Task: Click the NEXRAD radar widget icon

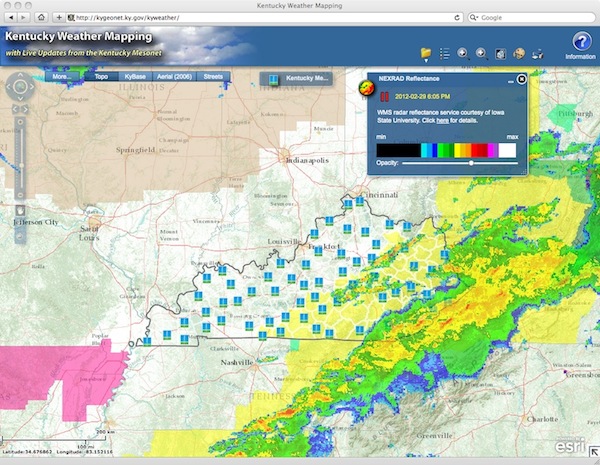Action: pos(366,88)
